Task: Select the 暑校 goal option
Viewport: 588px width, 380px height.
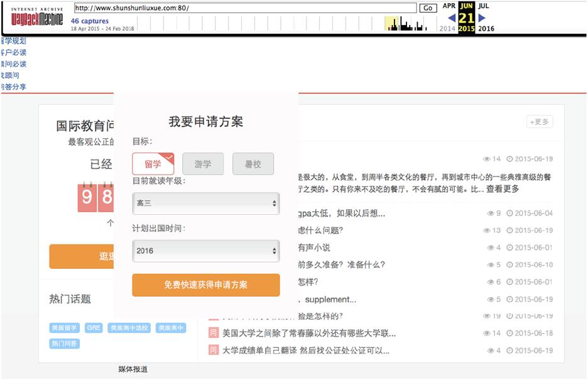Action: pos(253,164)
